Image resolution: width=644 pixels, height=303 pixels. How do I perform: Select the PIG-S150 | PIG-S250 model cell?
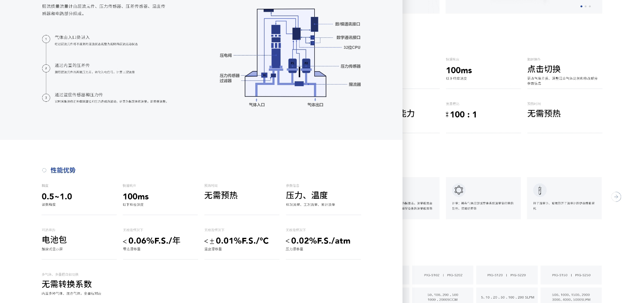571,275
